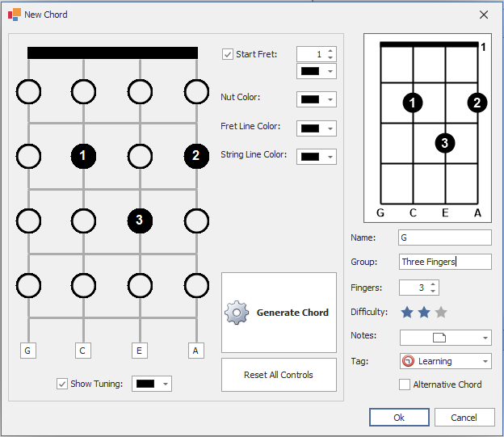
Task: Click the first fret circle on G string
Action: click(x=28, y=92)
